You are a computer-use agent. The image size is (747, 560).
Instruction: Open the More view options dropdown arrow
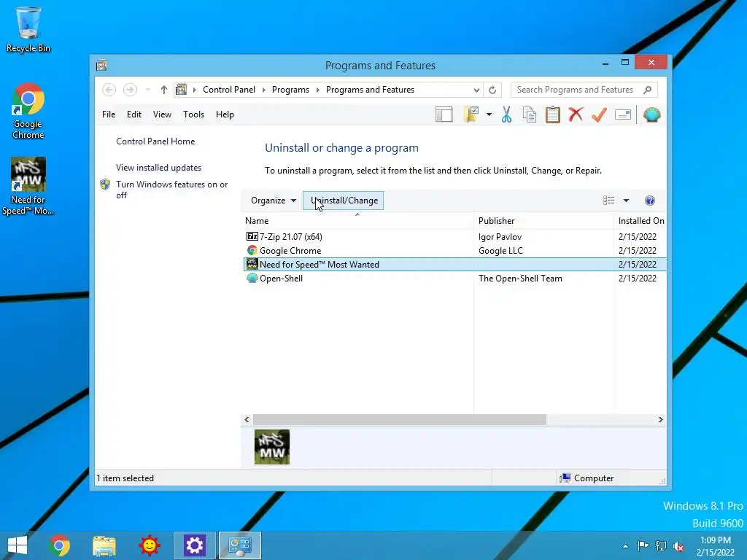pyautogui.click(x=626, y=201)
